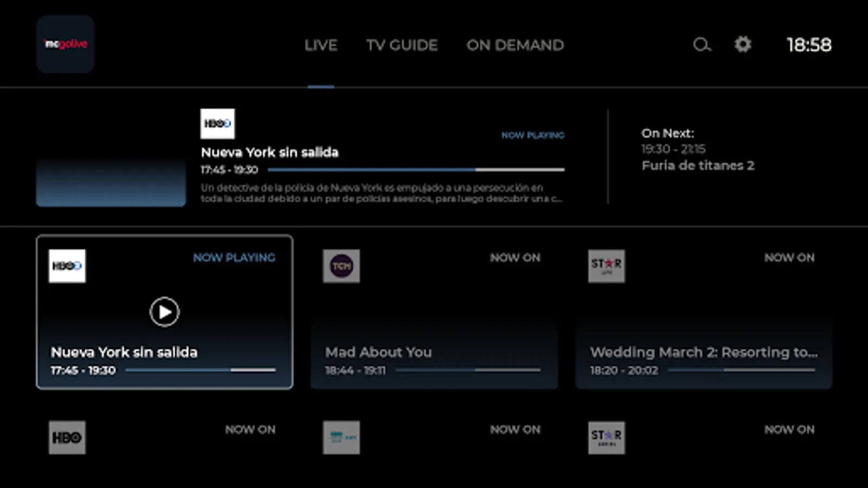
Task: Switch to the ON DEMAND tab
Action: tap(515, 45)
